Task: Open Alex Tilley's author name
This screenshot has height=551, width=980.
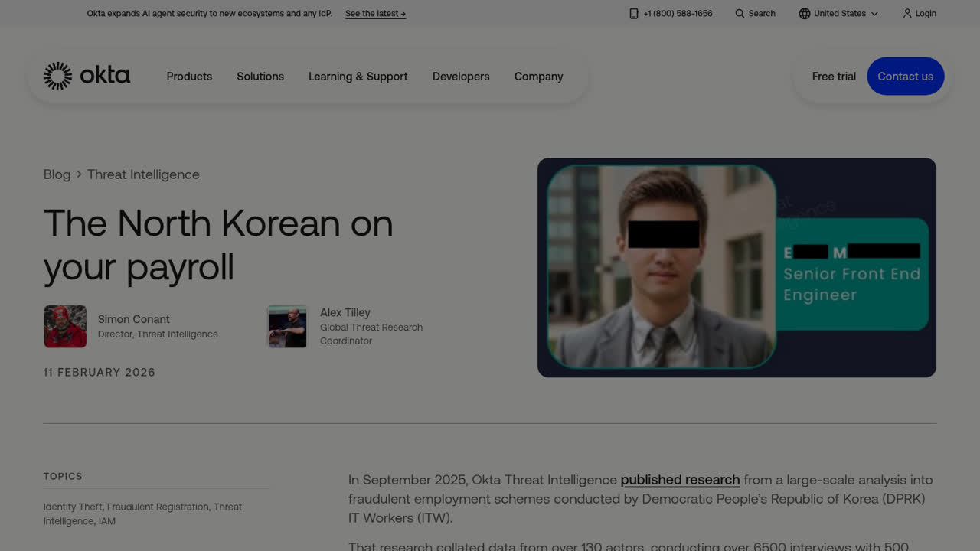Action: pos(345,312)
